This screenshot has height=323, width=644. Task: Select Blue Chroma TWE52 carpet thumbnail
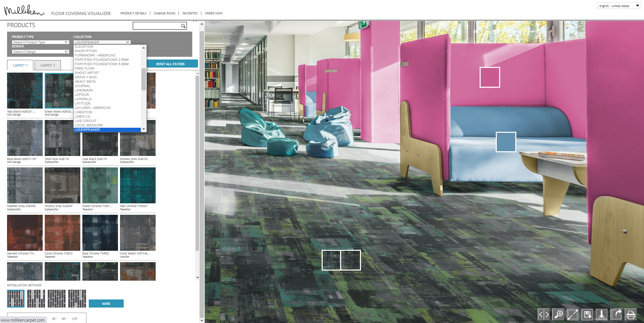(x=100, y=233)
